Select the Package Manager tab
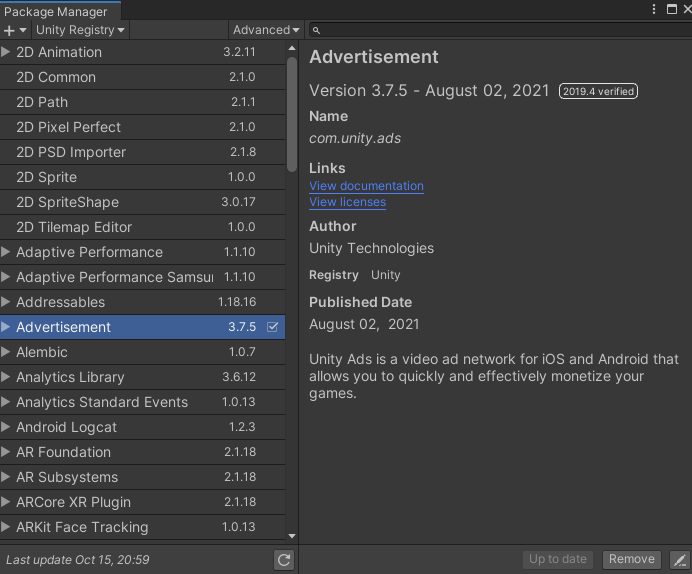 pyautogui.click(x=59, y=11)
